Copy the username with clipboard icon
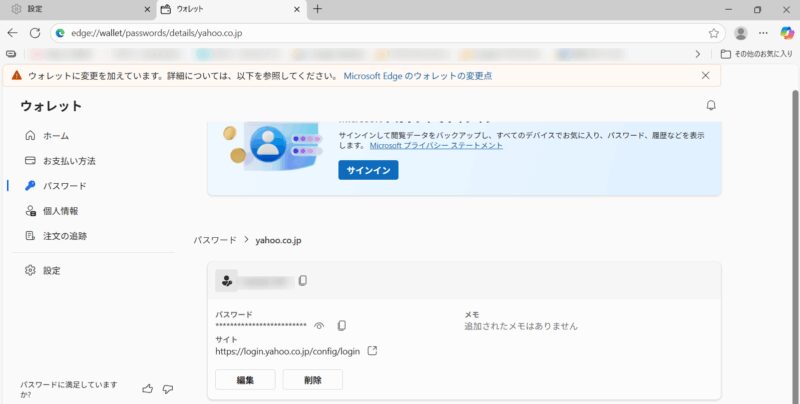Screen dimensions: 800x404 (x=303, y=281)
